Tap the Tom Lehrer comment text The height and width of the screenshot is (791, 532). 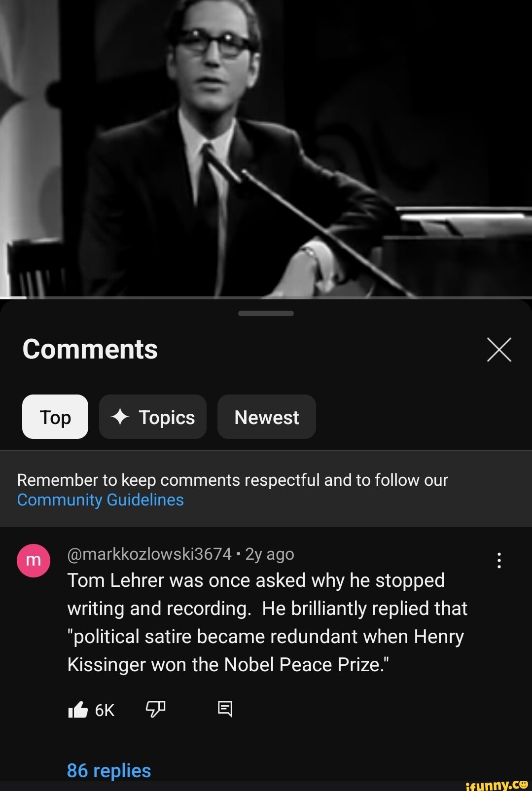point(267,622)
